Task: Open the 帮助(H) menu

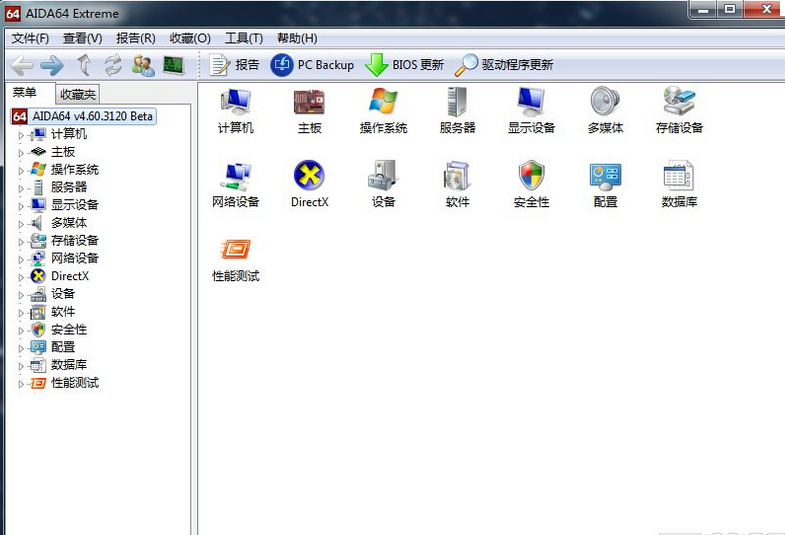Action: pos(297,39)
